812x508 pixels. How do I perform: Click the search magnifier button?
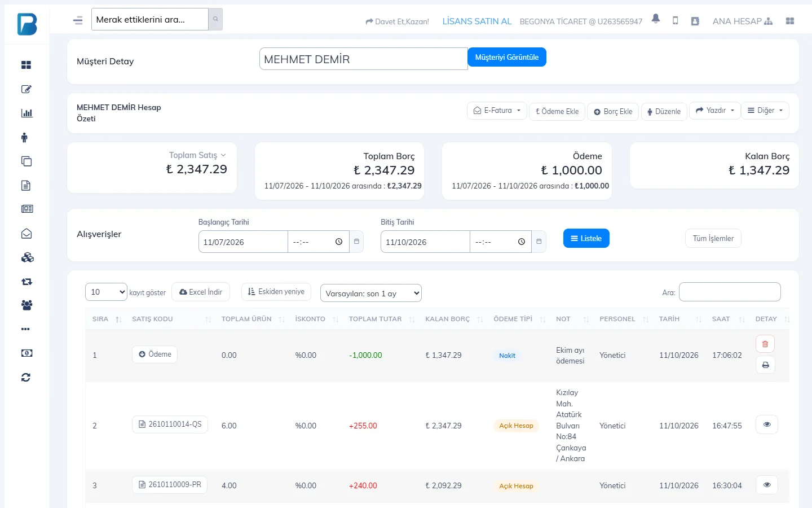[x=215, y=19]
